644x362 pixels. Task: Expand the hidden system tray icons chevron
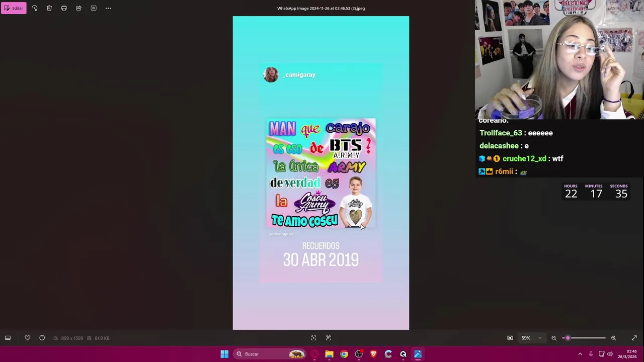coord(580,354)
